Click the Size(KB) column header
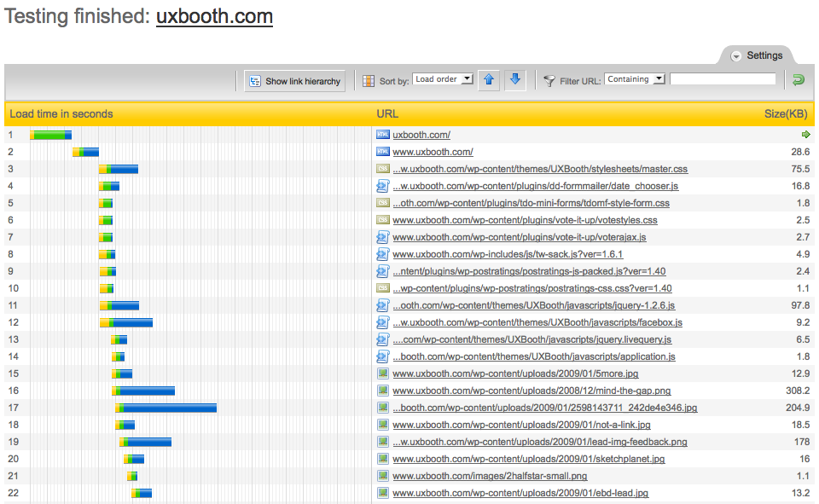Screen dimensions: 819x504 tap(786, 114)
